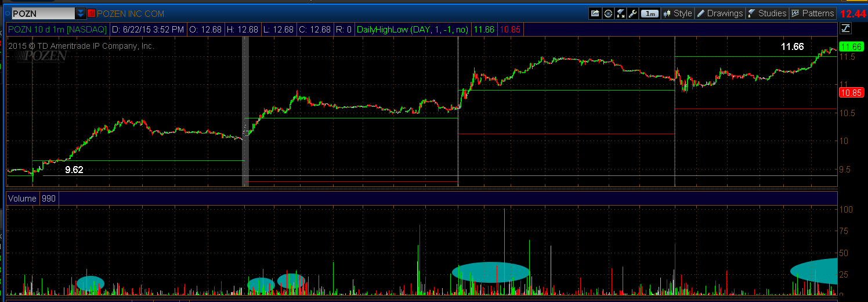Open the Patterns menu

coord(812,13)
